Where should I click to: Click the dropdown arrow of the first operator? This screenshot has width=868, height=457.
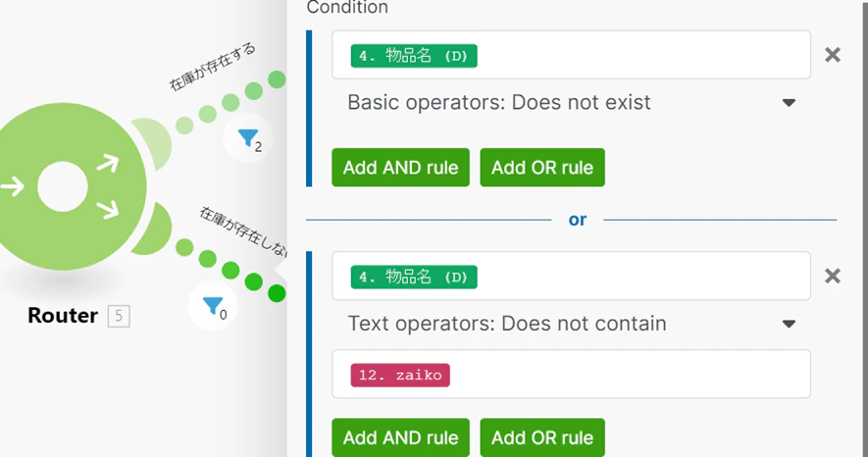click(789, 103)
